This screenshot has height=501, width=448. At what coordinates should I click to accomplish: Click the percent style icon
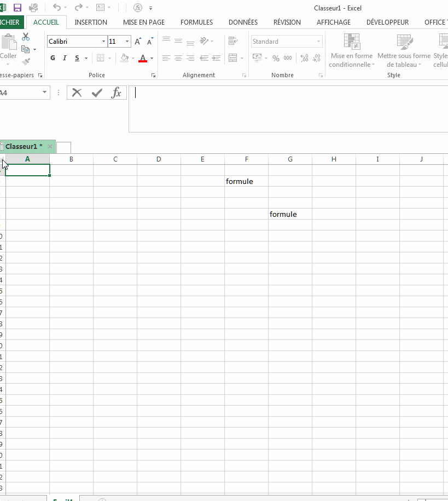[276, 58]
